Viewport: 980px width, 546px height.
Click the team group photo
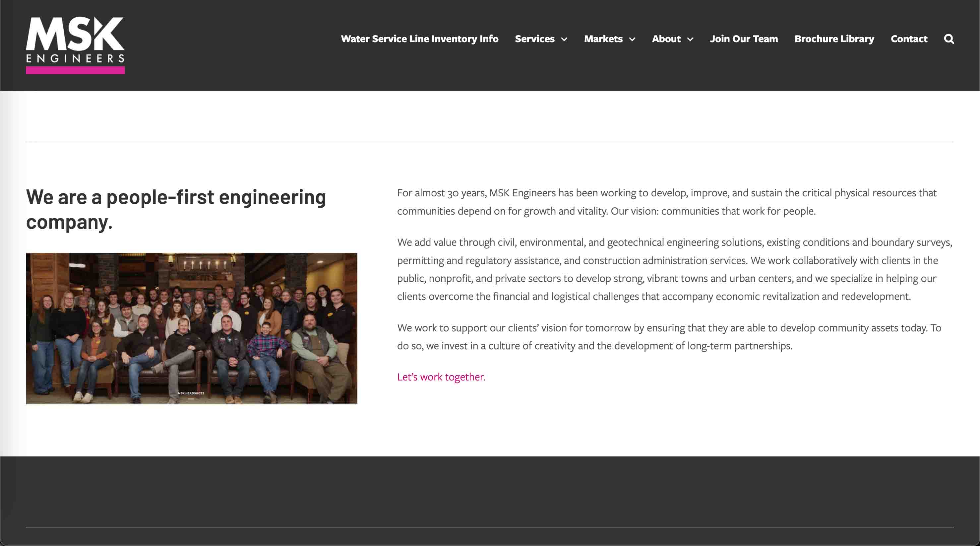(x=191, y=328)
